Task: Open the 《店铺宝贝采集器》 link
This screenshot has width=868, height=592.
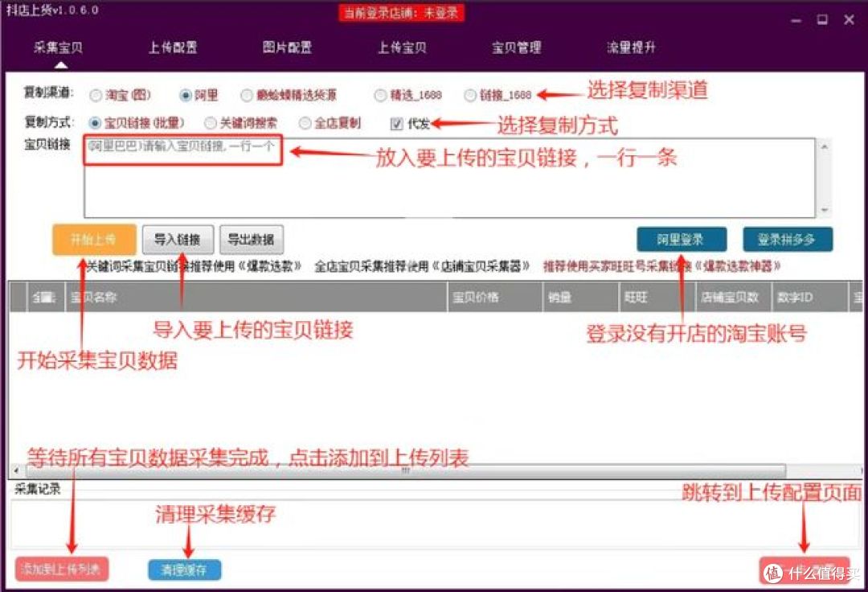Action: [x=481, y=266]
